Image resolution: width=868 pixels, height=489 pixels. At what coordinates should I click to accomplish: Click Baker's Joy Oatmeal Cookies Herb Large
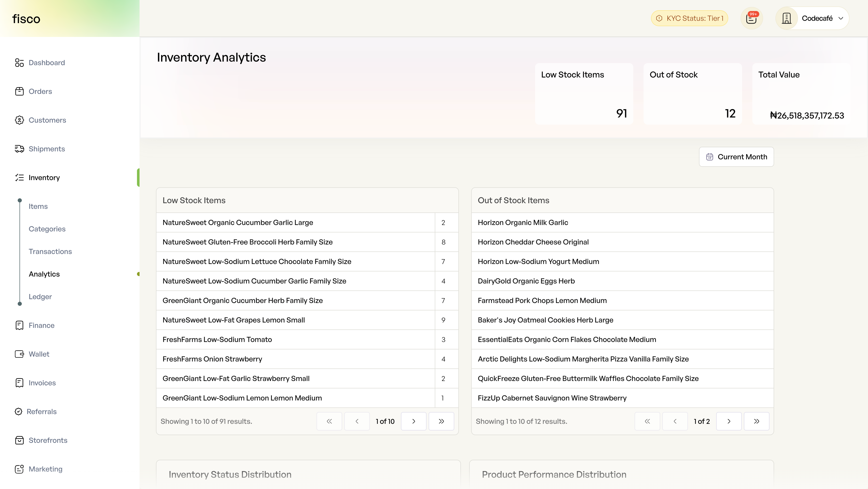pos(622,320)
